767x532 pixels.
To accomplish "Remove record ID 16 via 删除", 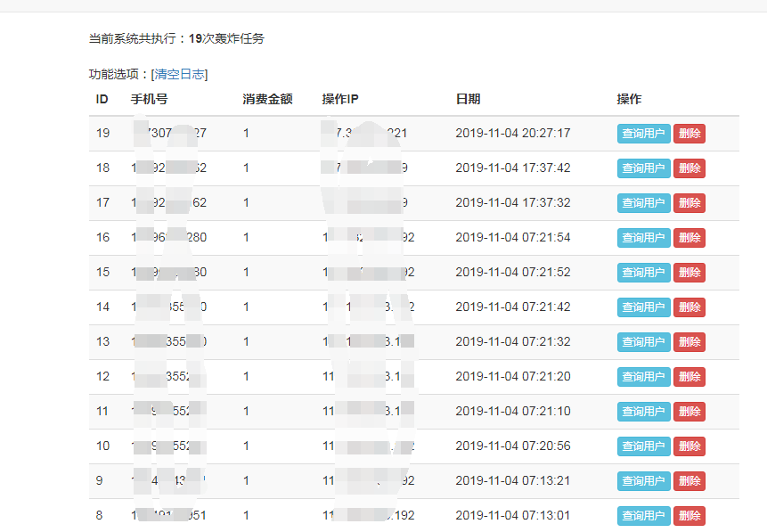I will [x=689, y=238].
